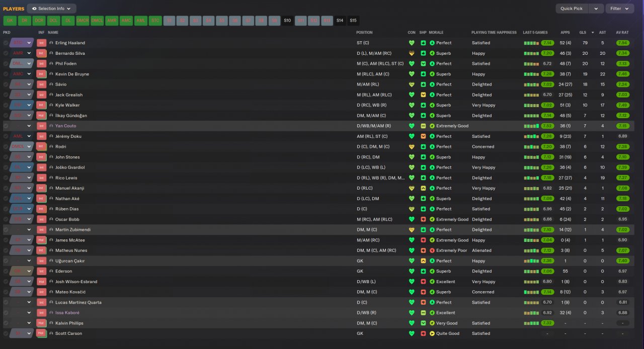Select the S15 substitute slot

click(353, 21)
